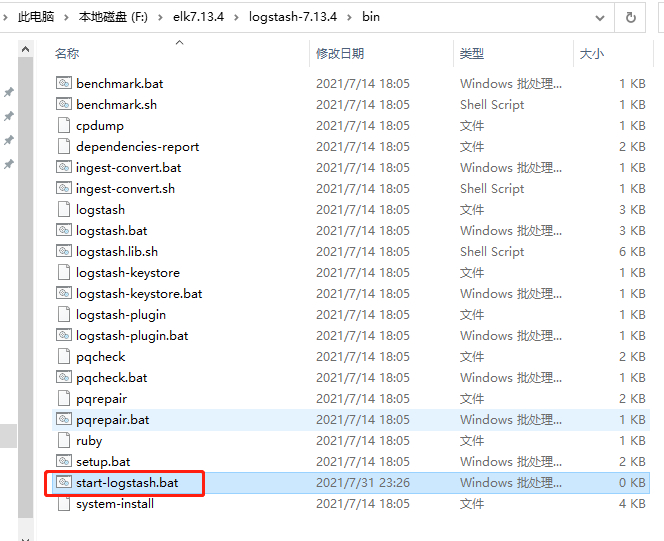Click the logstash.lib.sh file icon
This screenshot has width=664, height=541.
coord(64,251)
